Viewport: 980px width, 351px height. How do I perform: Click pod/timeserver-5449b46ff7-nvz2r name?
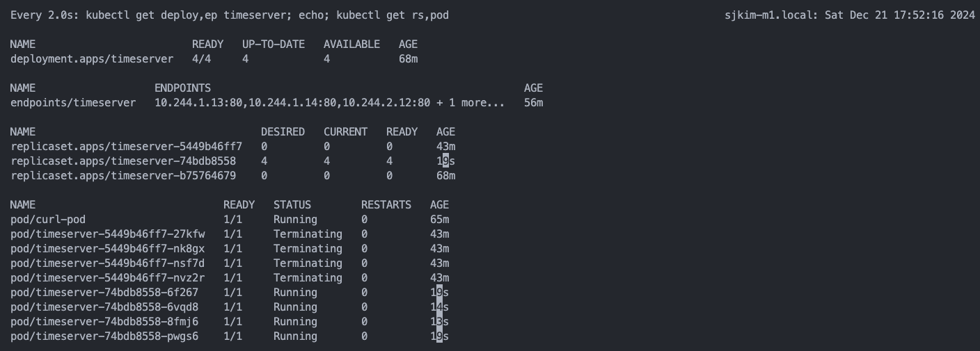click(108, 278)
